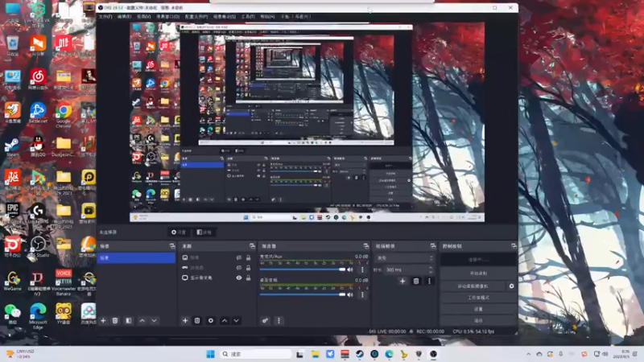
Task: Open scene filters icon in Scenes panel
Action: point(129,320)
